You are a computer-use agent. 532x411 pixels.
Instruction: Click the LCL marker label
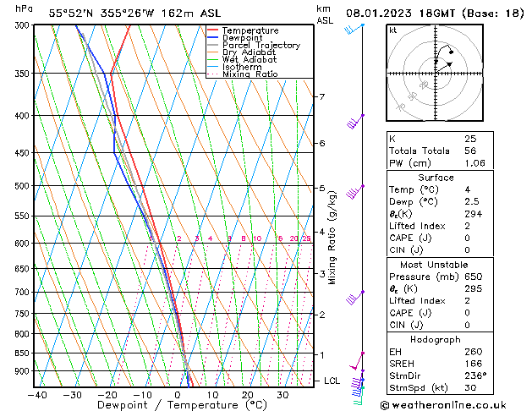(332, 381)
